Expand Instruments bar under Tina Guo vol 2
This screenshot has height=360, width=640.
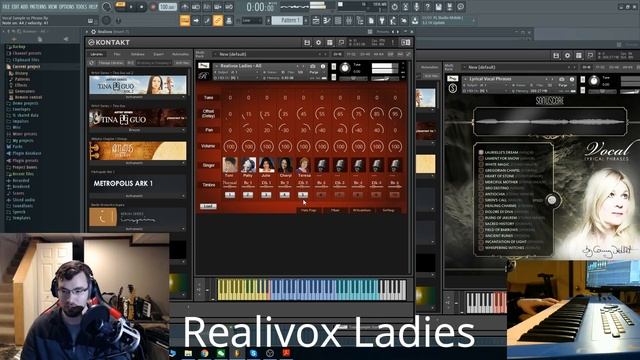click(x=138, y=97)
